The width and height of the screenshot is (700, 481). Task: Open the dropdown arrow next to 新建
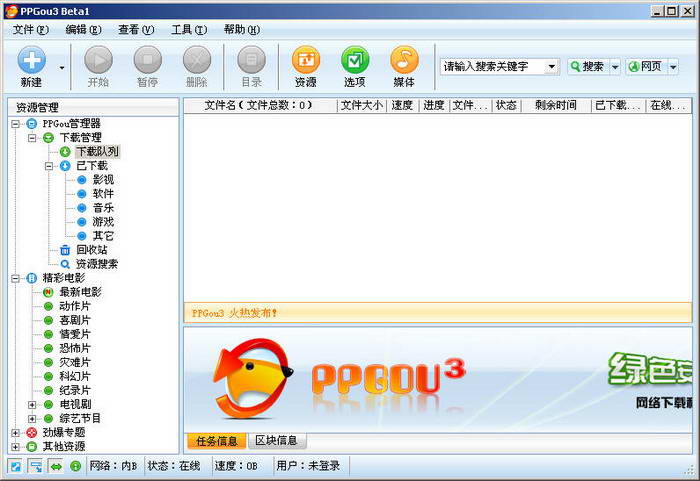(62, 67)
